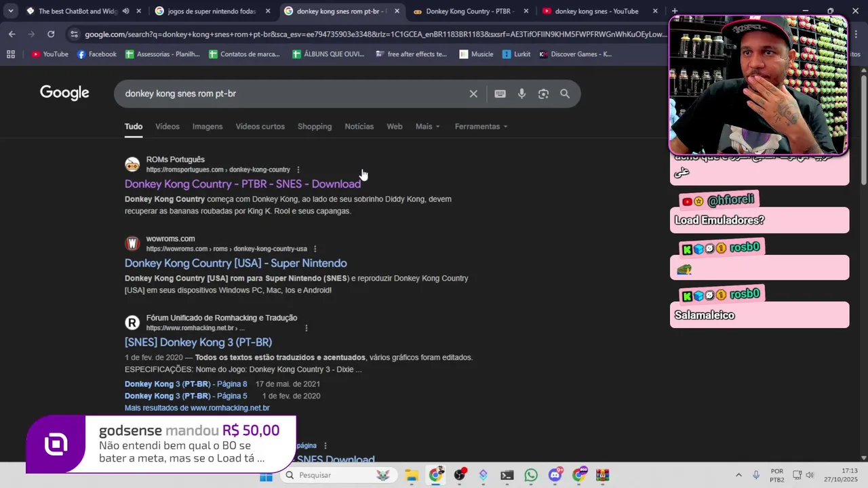Expand the Mais search filter menu
This screenshot has width=868, height=488.
point(428,127)
